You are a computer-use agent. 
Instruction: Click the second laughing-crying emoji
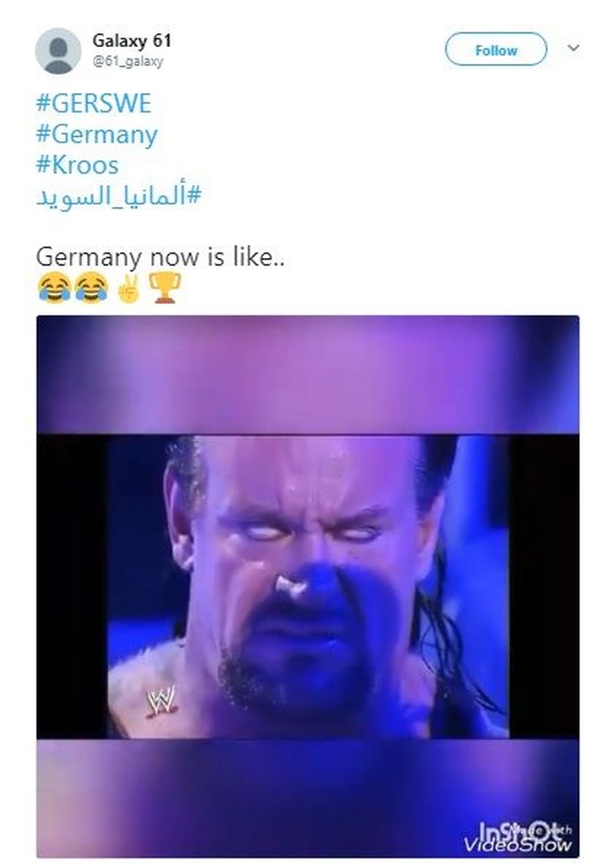pyautogui.click(x=91, y=287)
